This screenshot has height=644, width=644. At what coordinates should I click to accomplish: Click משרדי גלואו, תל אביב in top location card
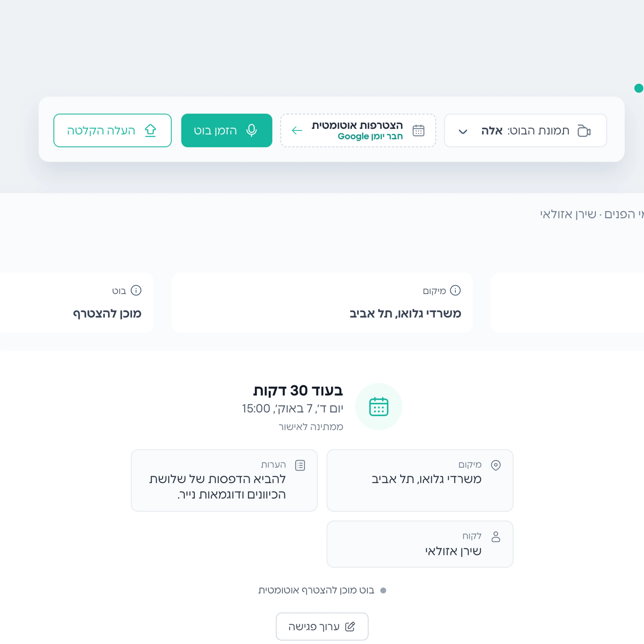coord(405,313)
